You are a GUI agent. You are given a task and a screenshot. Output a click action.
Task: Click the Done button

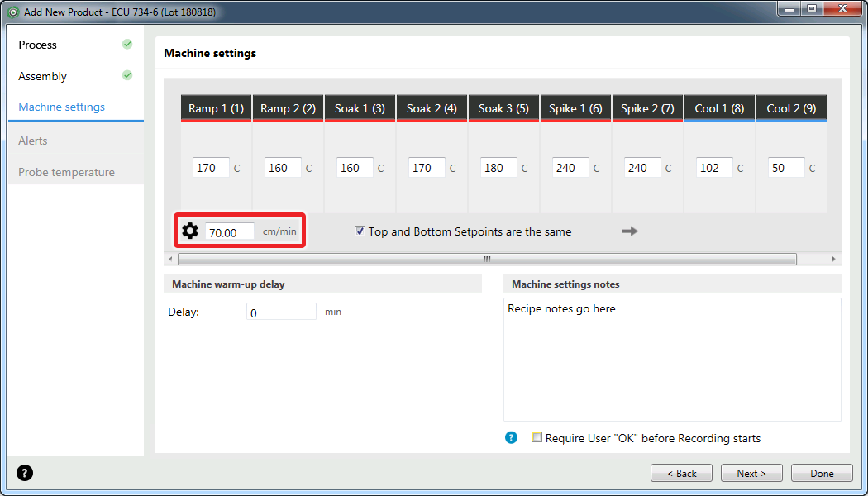click(822, 474)
